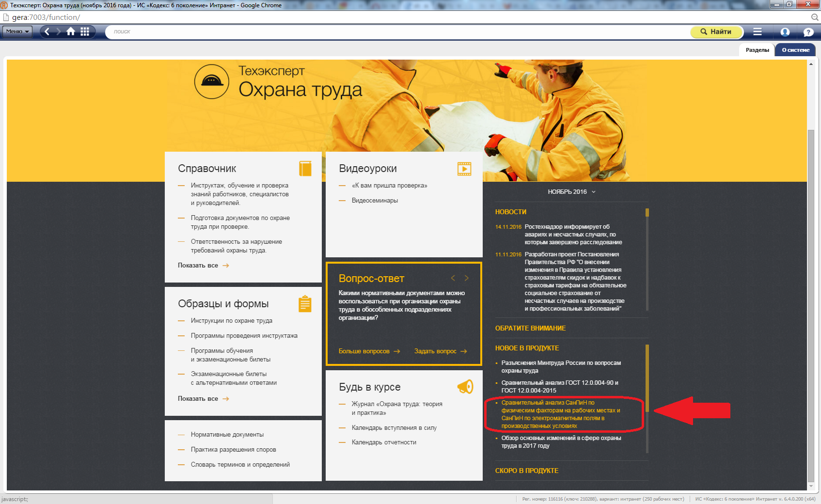Screen dimensions: 821x504
Task: Show previous question in Вопрос-ответ
Action: click(453, 278)
